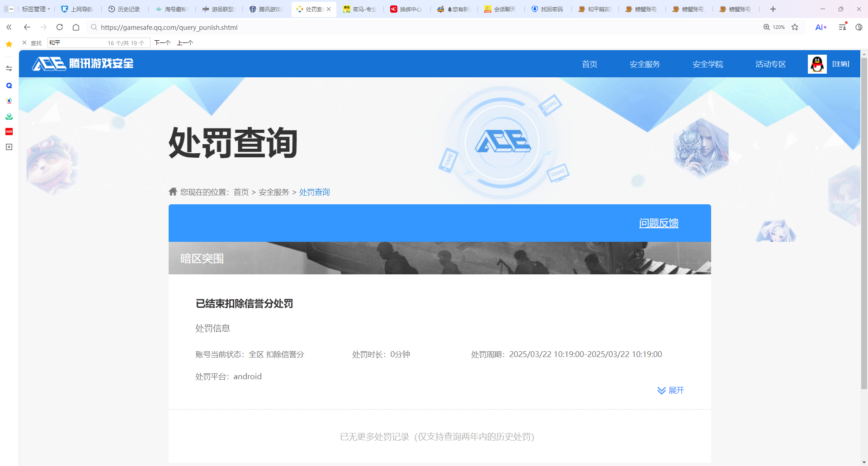
Task: Expand the punishment details with 展开
Action: (x=671, y=391)
